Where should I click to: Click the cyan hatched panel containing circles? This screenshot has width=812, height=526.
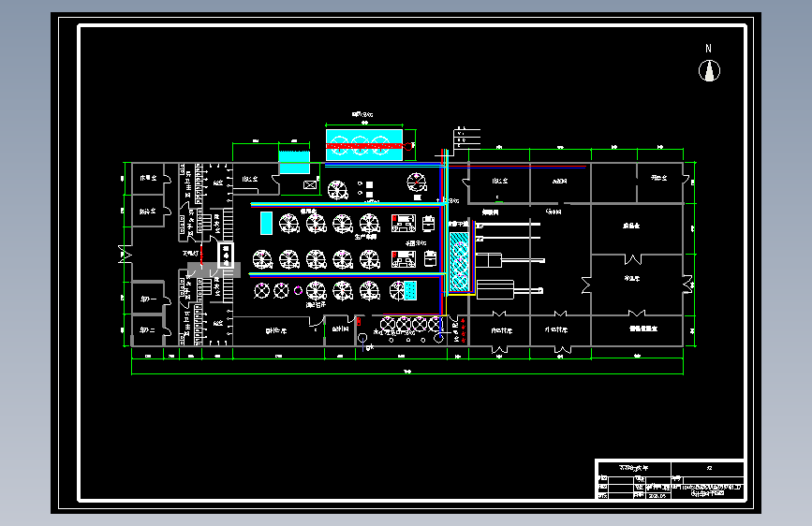click(459, 261)
